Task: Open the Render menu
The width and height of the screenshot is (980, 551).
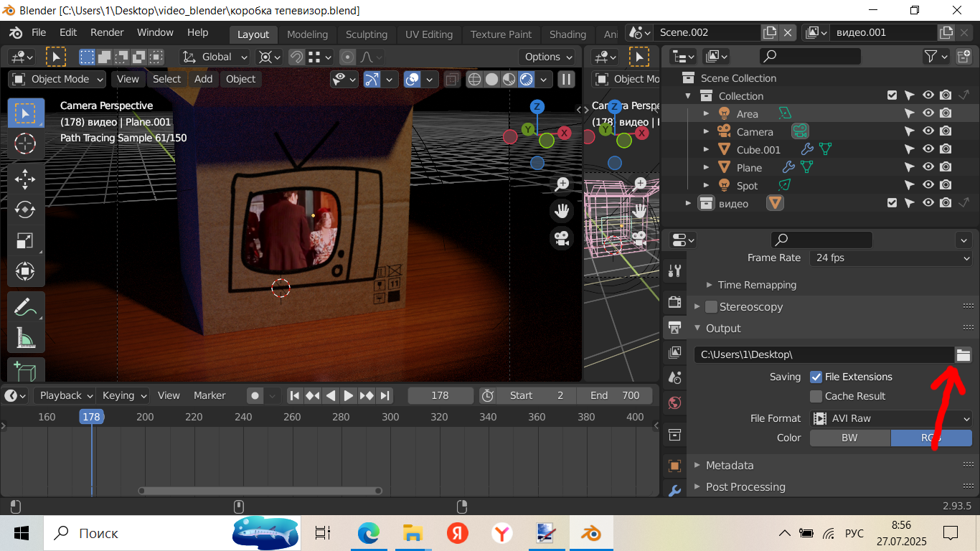Action: [x=107, y=33]
